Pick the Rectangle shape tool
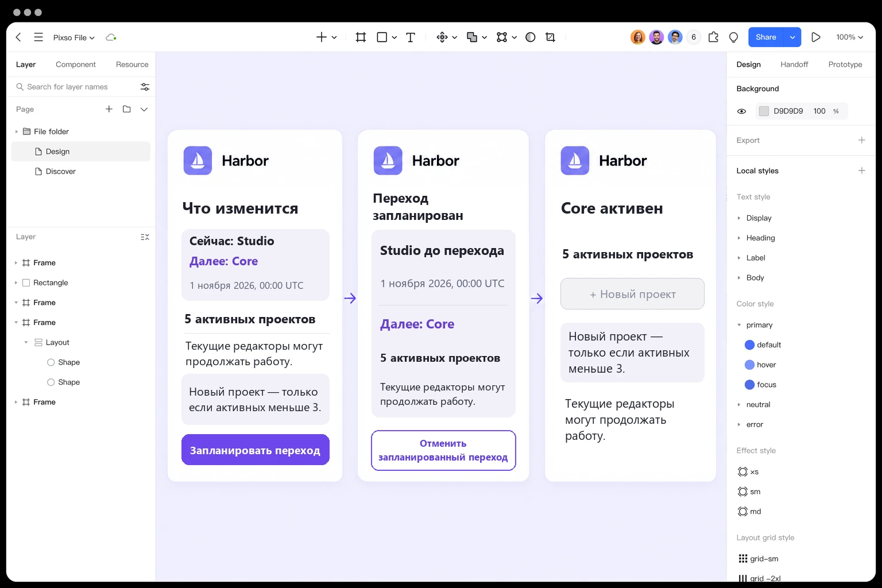This screenshot has width=882, height=588. (x=382, y=37)
